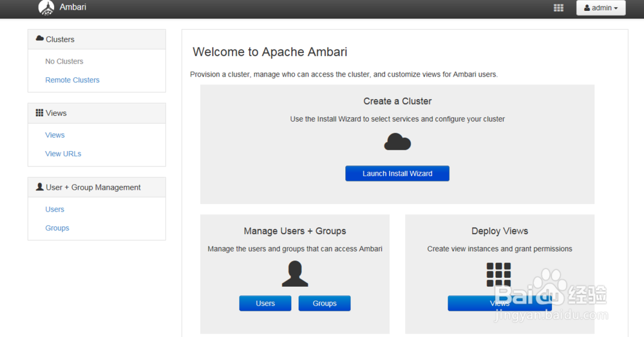
Task: Click the grid icon beside Views heading
Action: tap(40, 113)
